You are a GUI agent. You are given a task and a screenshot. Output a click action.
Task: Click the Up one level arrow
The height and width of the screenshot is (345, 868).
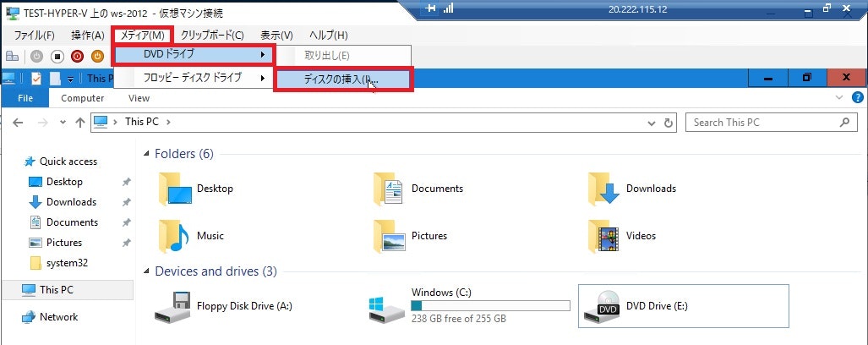[79, 123]
